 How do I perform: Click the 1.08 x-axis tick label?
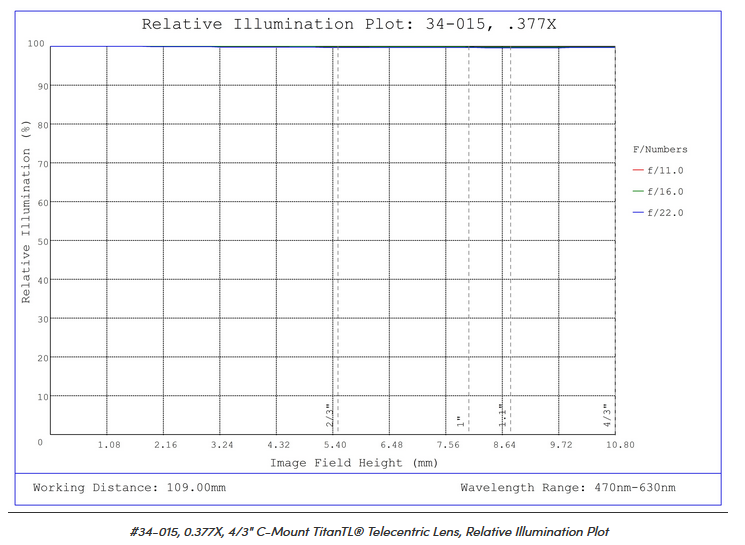[108, 445]
